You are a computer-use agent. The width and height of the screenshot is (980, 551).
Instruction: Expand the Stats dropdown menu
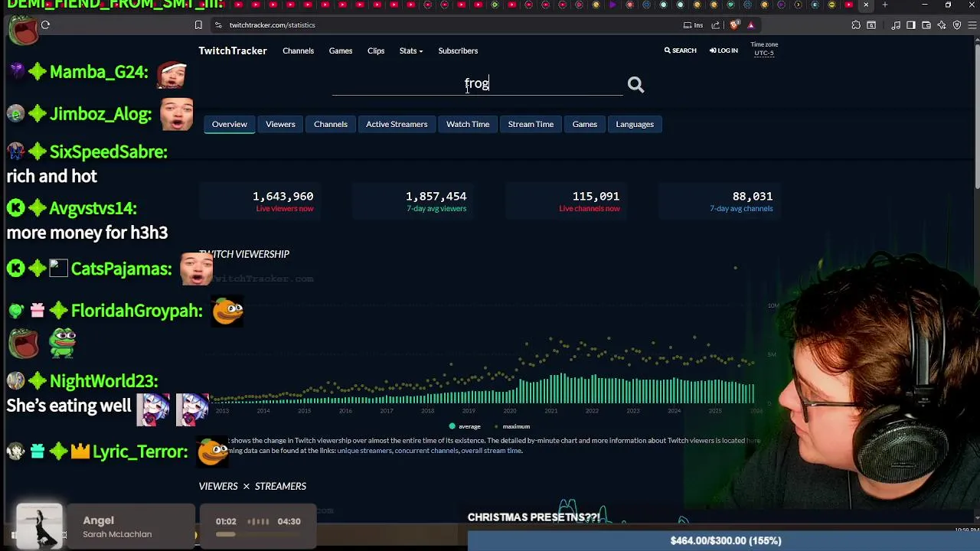point(411,51)
